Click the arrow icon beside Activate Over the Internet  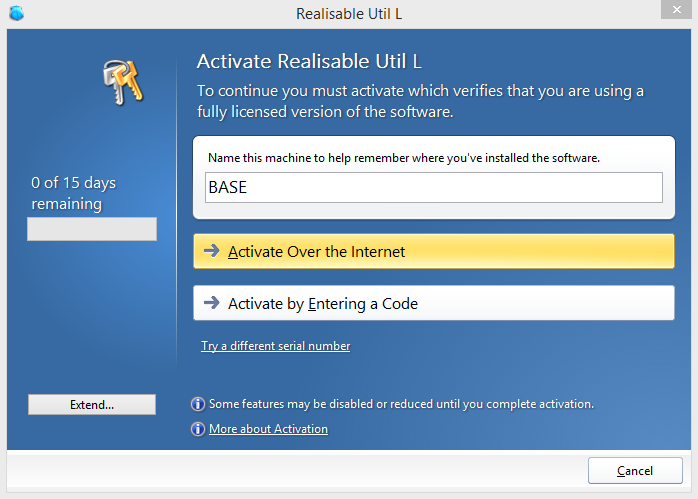(211, 251)
